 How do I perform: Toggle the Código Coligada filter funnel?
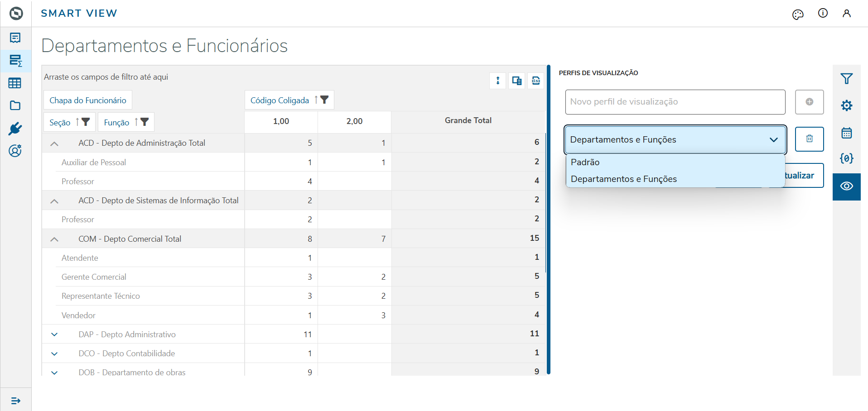[x=324, y=100]
